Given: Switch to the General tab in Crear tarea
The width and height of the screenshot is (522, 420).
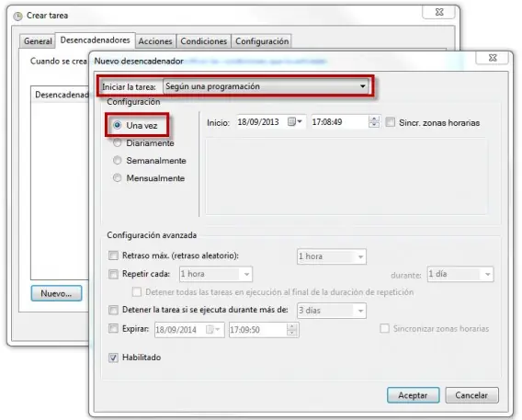Looking at the screenshot, I should (38, 41).
